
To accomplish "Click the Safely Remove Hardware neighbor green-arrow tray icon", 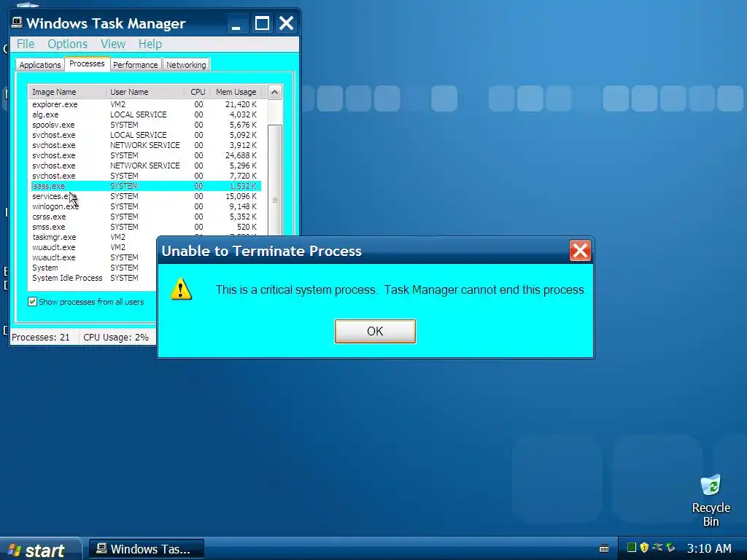I will tap(671, 547).
